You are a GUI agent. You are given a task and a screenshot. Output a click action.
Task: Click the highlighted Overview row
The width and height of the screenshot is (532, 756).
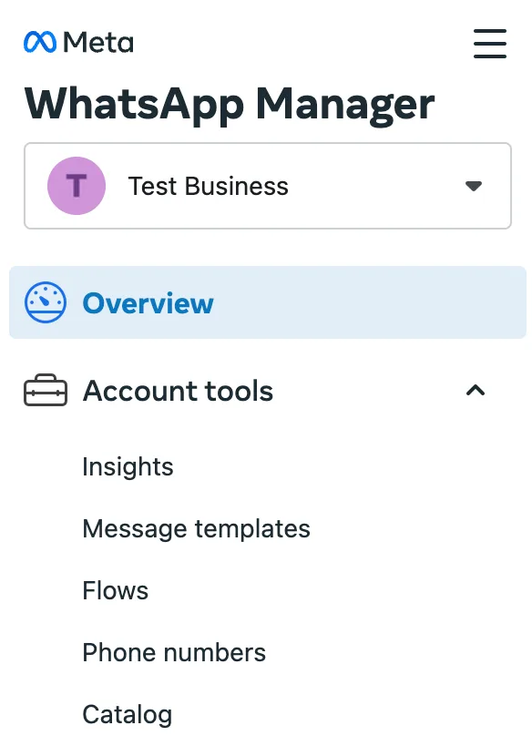coord(268,302)
